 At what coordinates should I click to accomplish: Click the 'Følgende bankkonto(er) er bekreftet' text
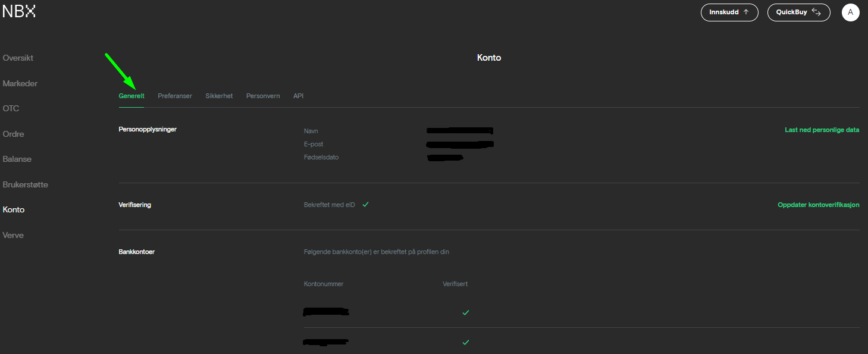click(377, 252)
